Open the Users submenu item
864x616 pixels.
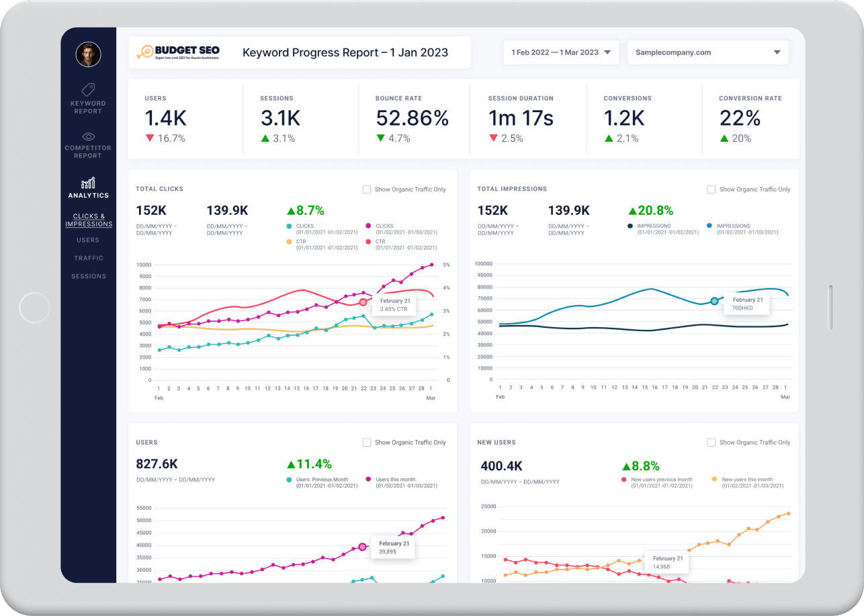[x=88, y=240]
